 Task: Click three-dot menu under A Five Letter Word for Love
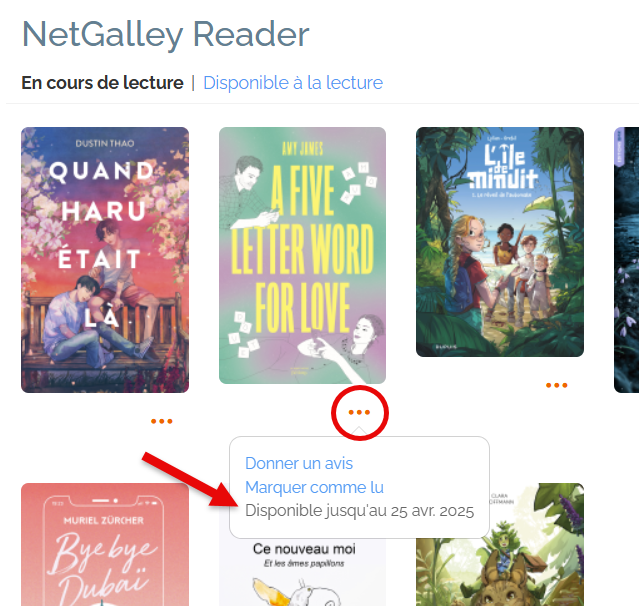(359, 412)
